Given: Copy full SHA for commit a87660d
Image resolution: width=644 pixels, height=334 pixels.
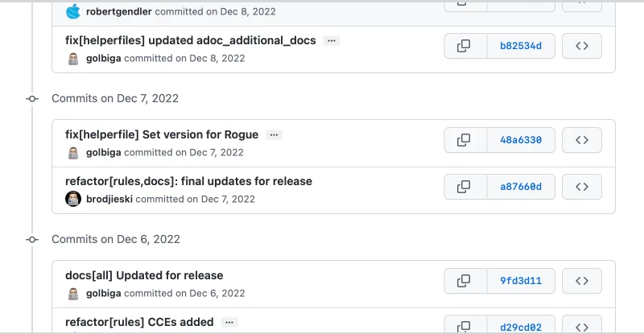Looking at the screenshot, I should (x=465, y=187).
